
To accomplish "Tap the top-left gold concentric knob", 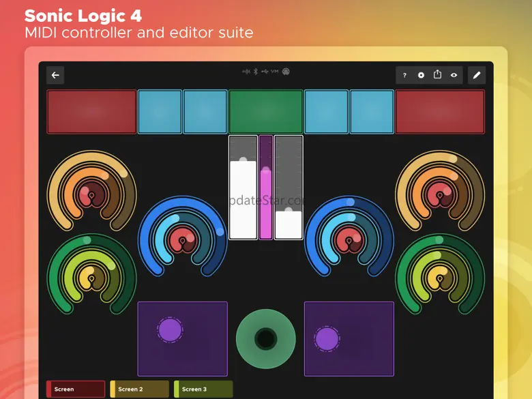I will (x=91, y=191).
